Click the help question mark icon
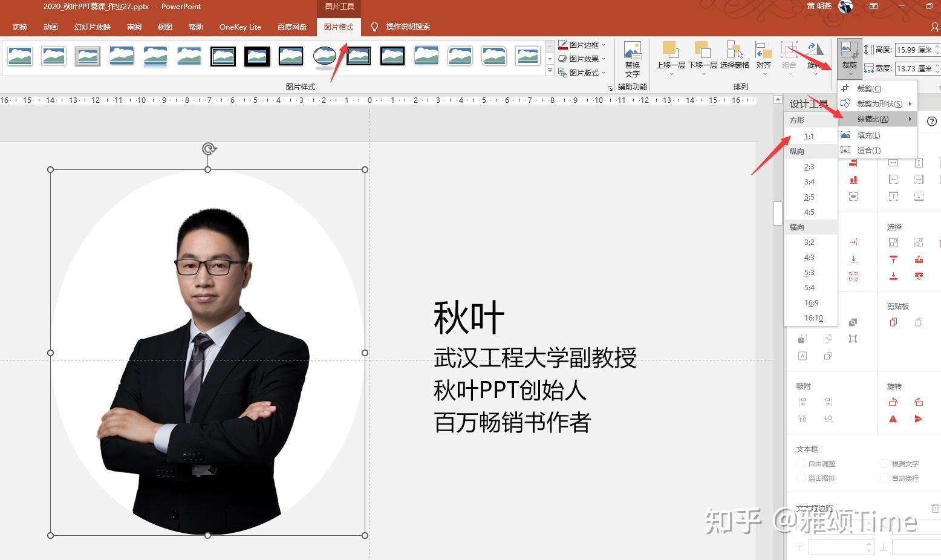The height and width of the screenshot is (560, 941). (932, 121)
